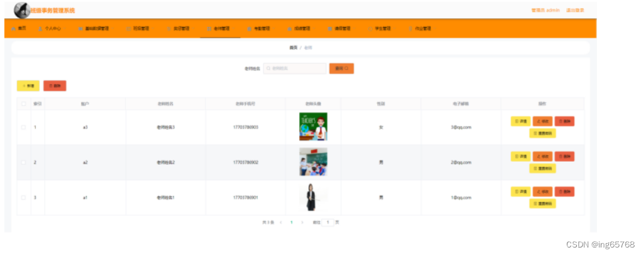
Task: Click the 老师姓名 column header
Action: (166, 104)
